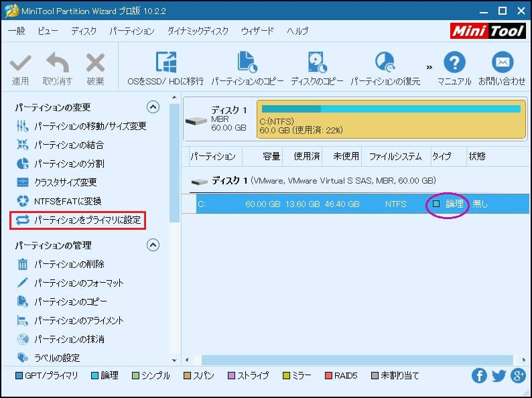Viewport: 532px width, 398px height.
Task: Click the GPT/プライマリ legend swatch
Action: click(19, 376)
